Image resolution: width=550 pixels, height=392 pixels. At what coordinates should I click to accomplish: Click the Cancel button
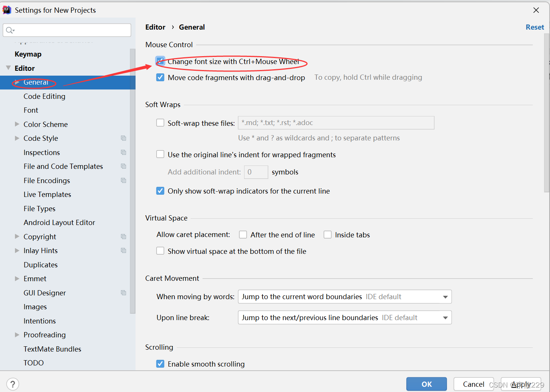474,384
